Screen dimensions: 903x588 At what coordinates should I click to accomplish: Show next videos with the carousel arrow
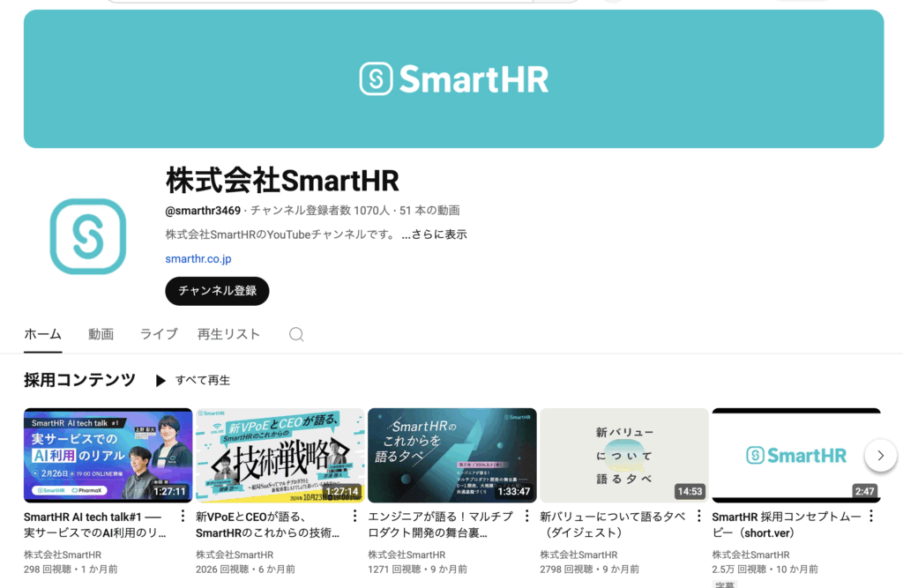[881, 456]
